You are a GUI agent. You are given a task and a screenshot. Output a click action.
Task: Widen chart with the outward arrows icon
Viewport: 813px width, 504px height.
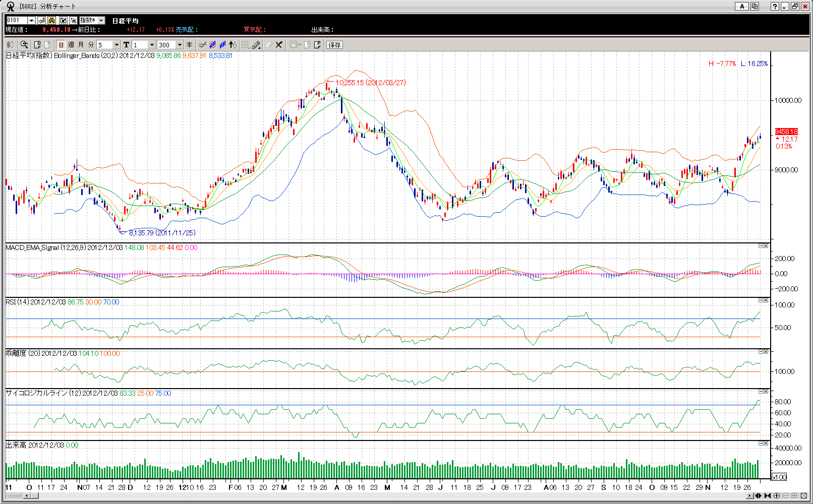(758, 496)
